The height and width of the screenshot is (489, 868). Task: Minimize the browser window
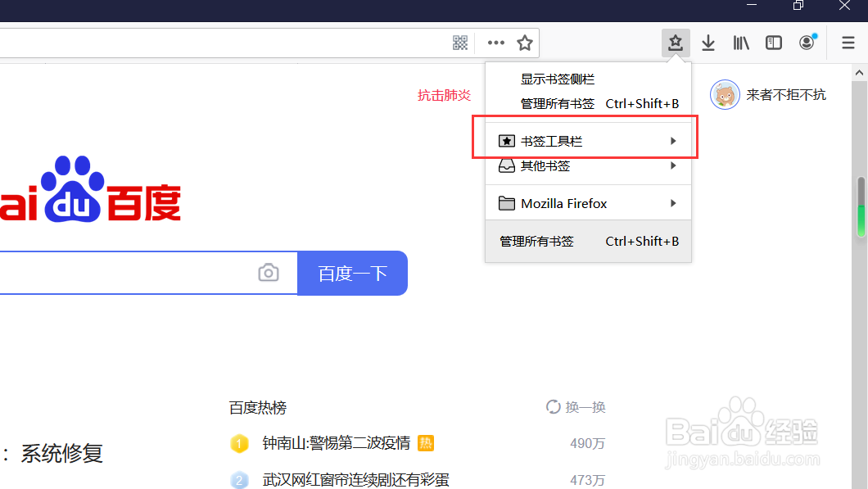[x=751, y=4]
